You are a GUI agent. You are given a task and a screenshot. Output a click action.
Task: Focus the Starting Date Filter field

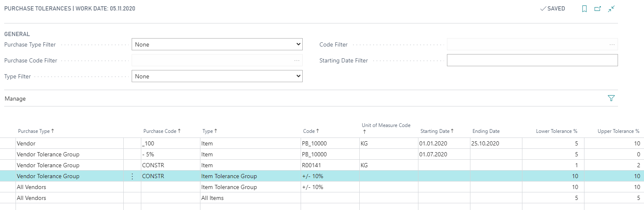tap(532, 60)
